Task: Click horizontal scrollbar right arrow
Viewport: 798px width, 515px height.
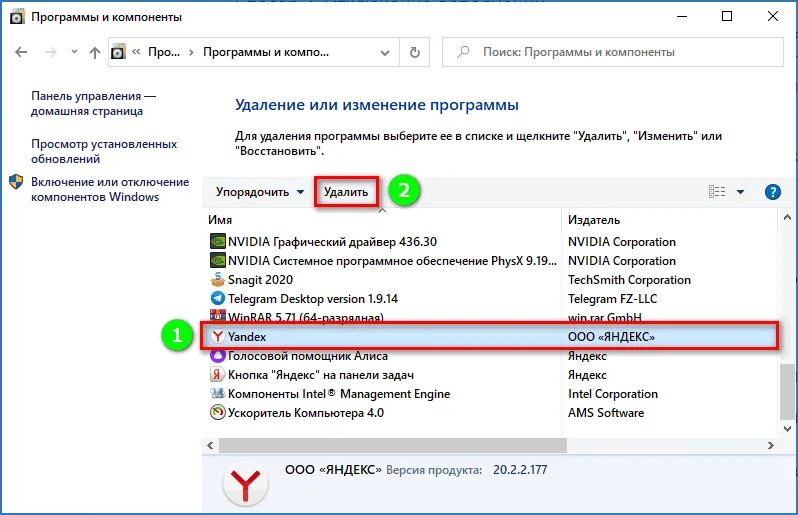Action: (771, 445)
